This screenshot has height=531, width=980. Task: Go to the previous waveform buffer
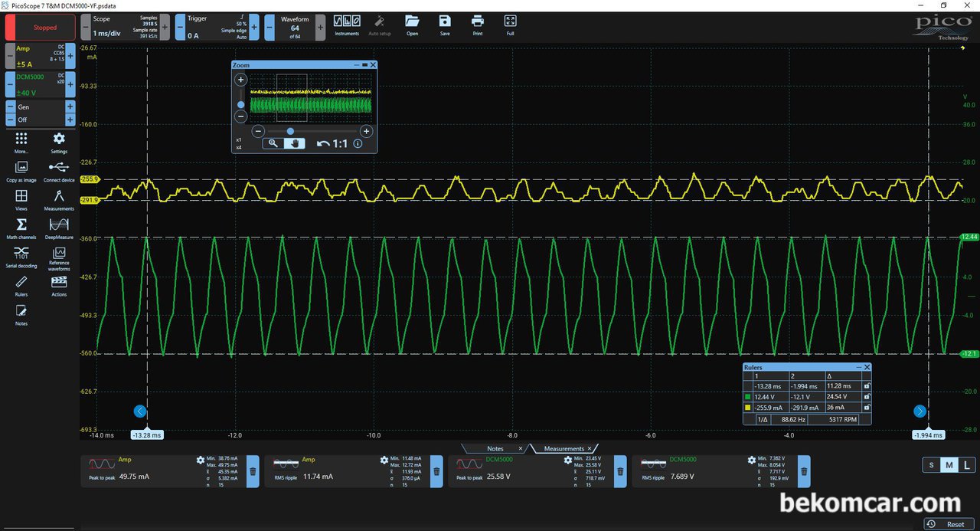coord(269,27)
